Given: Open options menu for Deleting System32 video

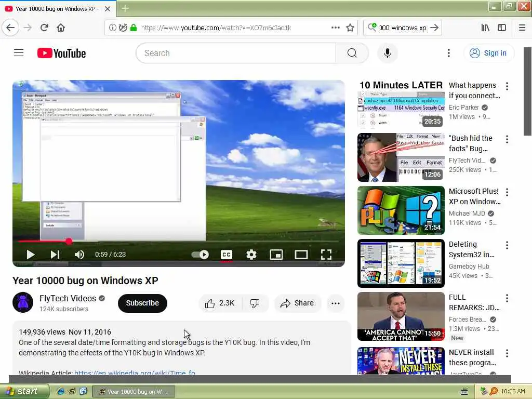Looking at the screenshot, I should (507, 245).
